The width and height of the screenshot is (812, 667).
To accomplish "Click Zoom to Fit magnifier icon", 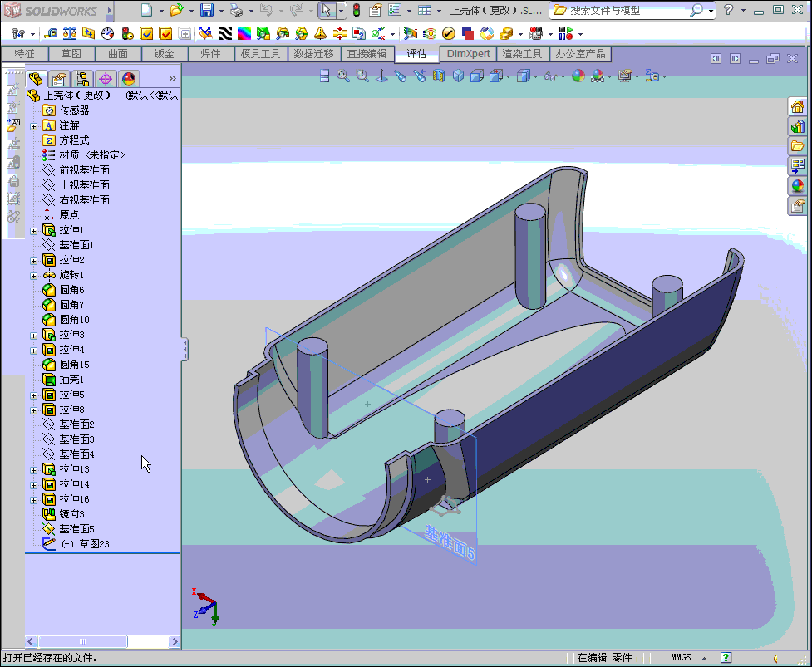I will coord(343,76).
